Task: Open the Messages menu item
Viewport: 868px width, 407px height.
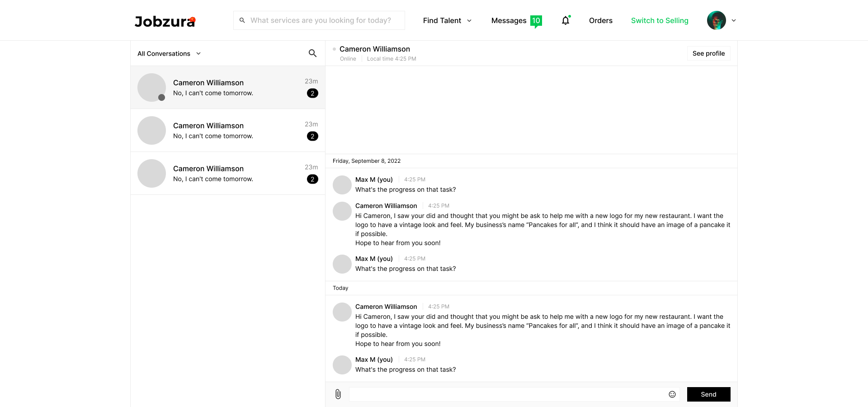Action: [509, 20]
